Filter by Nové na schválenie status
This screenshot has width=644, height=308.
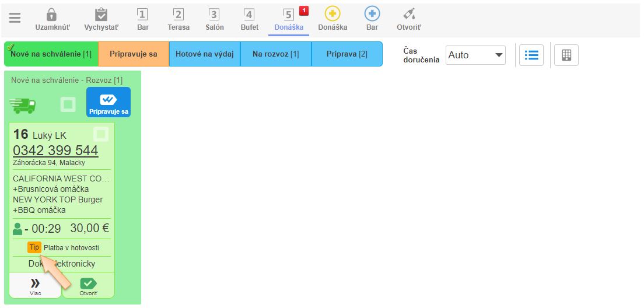coord(51,54)
